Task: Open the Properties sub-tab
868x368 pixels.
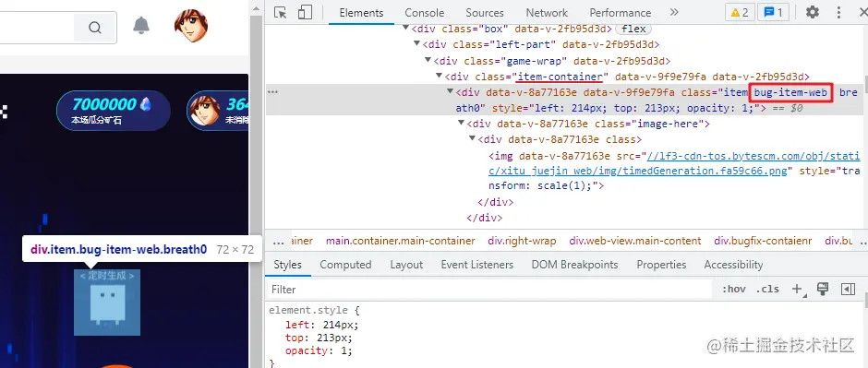Action: (661, 265)
